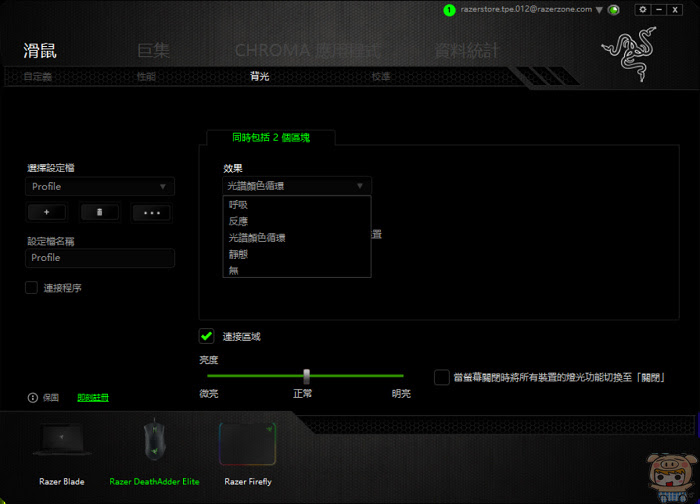Viewport: 700px width, 504px height.
Task: Enable the 連接程序 checkbox
Action: pos(31,287)
